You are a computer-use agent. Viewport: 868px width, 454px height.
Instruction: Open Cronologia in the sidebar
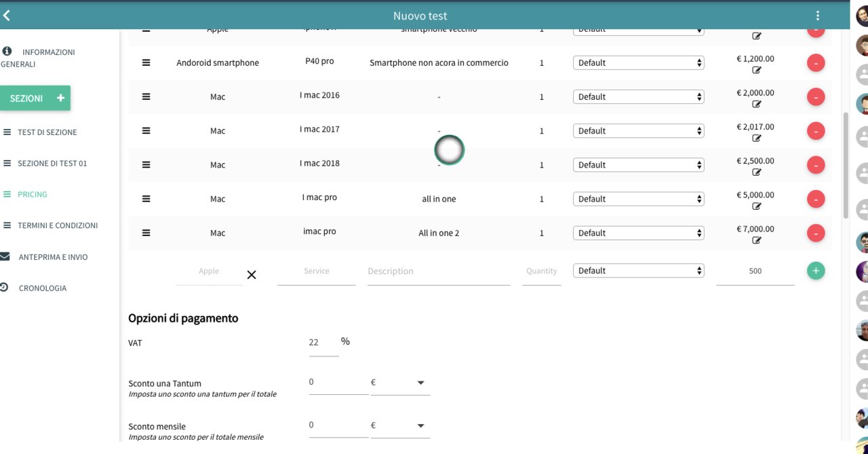42,288
